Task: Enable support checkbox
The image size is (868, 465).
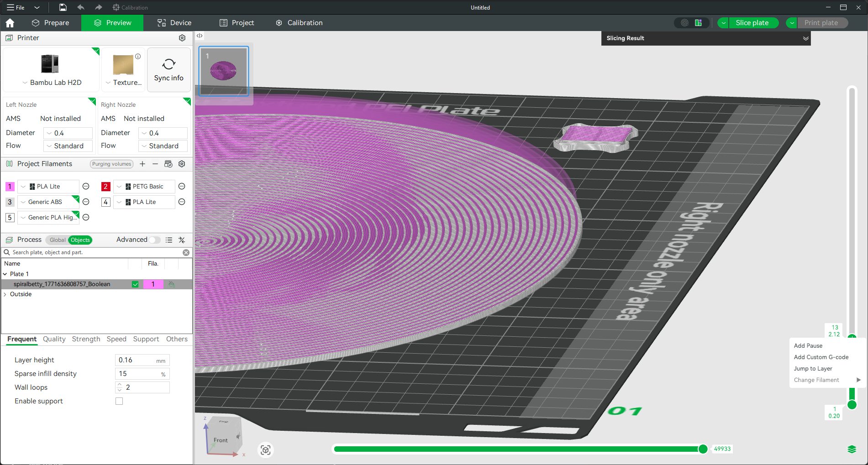Action: pyautogui.click(x=119, y=401)
